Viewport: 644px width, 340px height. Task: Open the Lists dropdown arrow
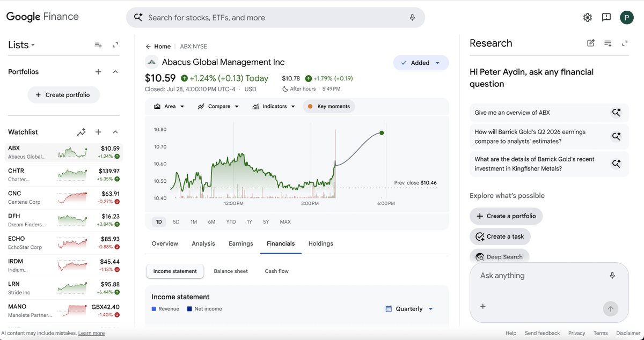tap(33, 46)
